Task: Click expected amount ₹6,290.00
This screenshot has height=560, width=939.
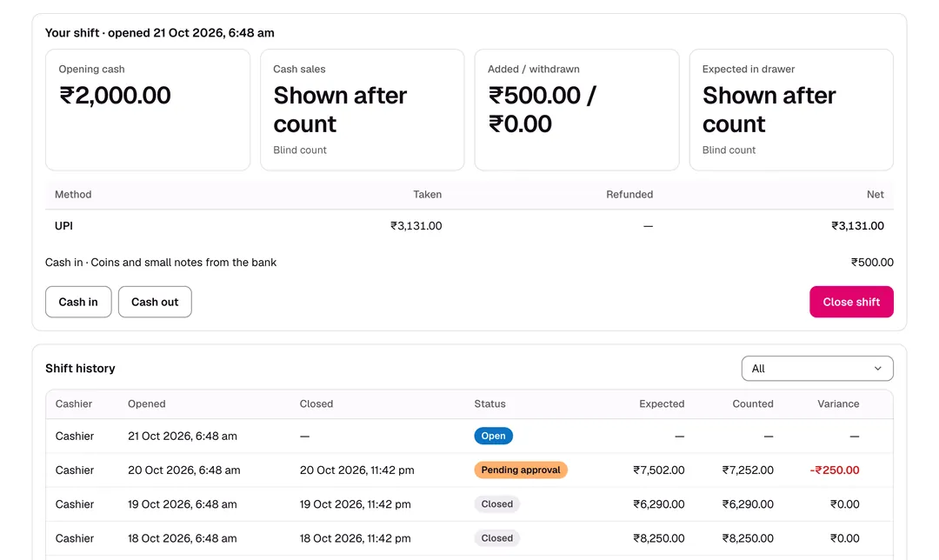Action: point(659,504)
